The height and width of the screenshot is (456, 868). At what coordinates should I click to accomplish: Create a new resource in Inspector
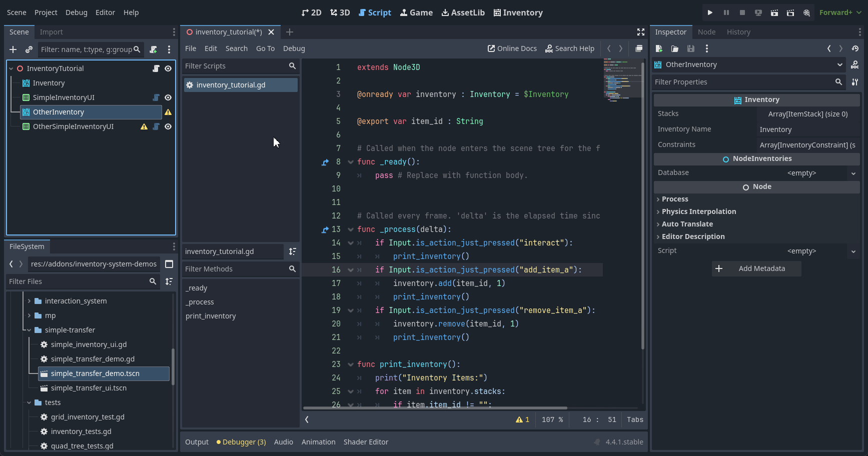[659, 48]
